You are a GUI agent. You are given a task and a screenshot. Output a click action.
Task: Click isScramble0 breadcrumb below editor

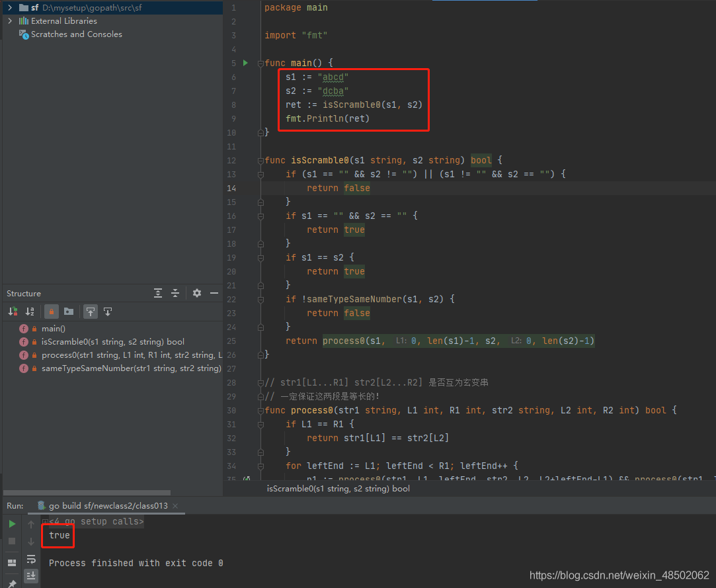point(338,488)
